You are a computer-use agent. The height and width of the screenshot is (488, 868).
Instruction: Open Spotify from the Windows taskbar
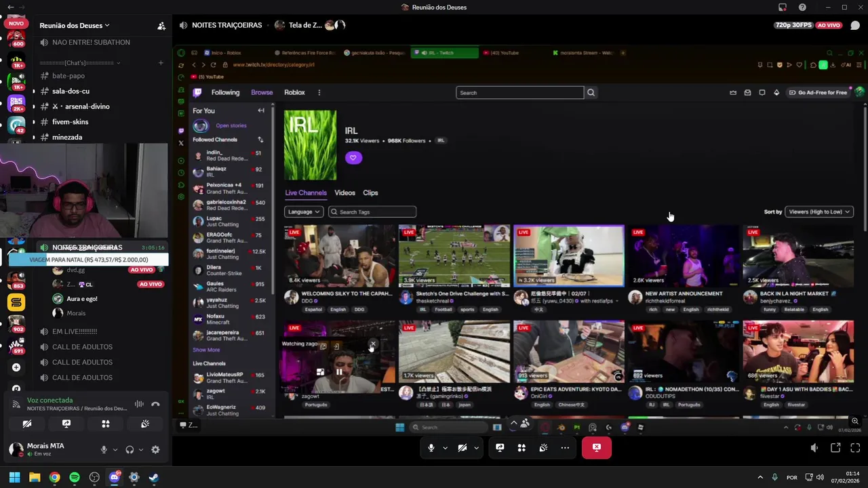point(75,477)
